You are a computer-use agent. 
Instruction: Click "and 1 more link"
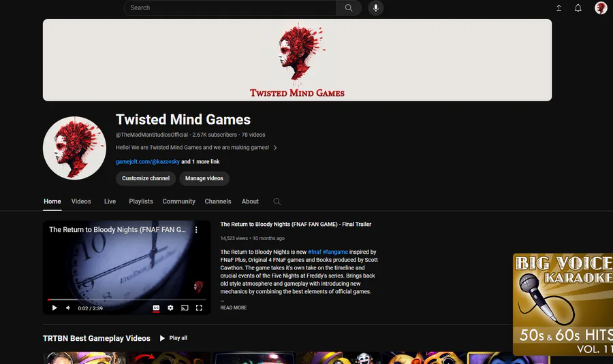(x=200, y=162)
